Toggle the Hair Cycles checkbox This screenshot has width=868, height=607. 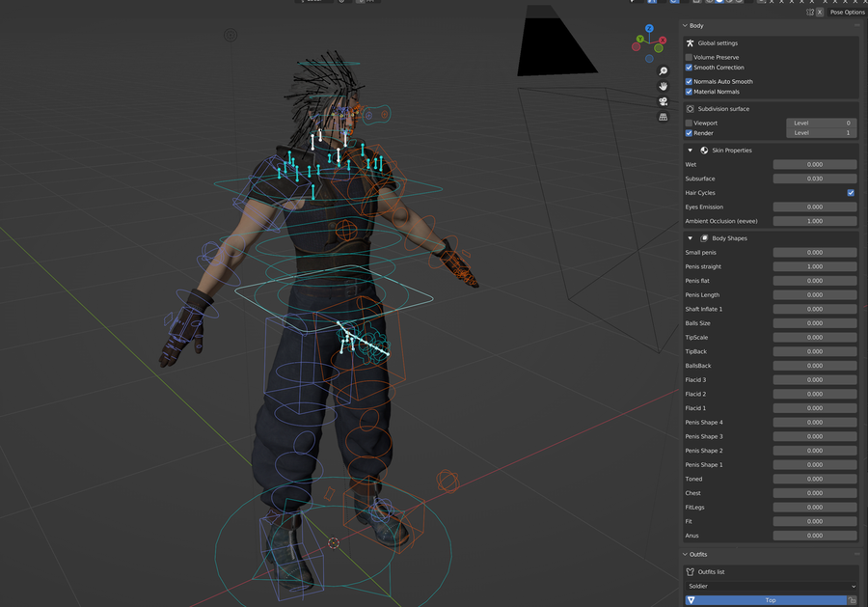(x=851, y=193)
